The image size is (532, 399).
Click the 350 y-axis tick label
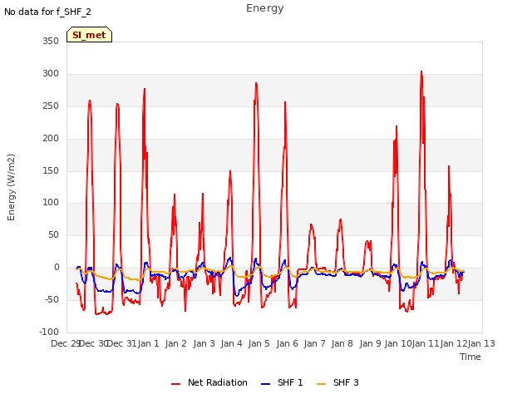[x=51, y=42]
